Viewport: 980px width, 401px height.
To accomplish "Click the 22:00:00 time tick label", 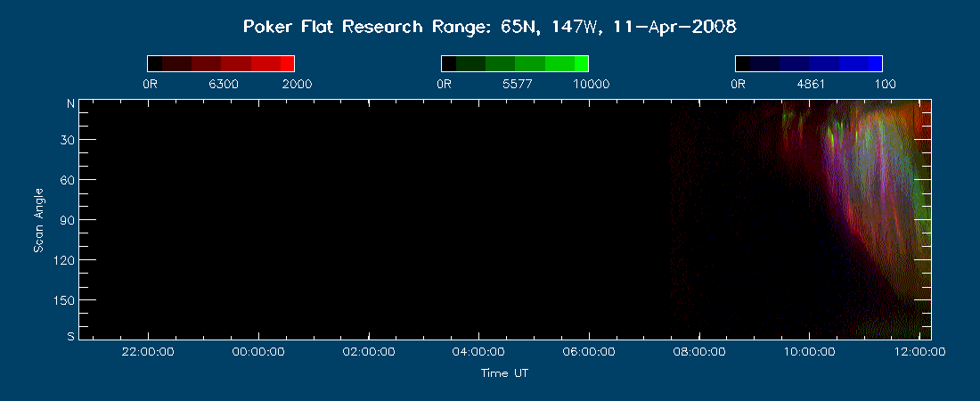I will (x=148, y=352).
